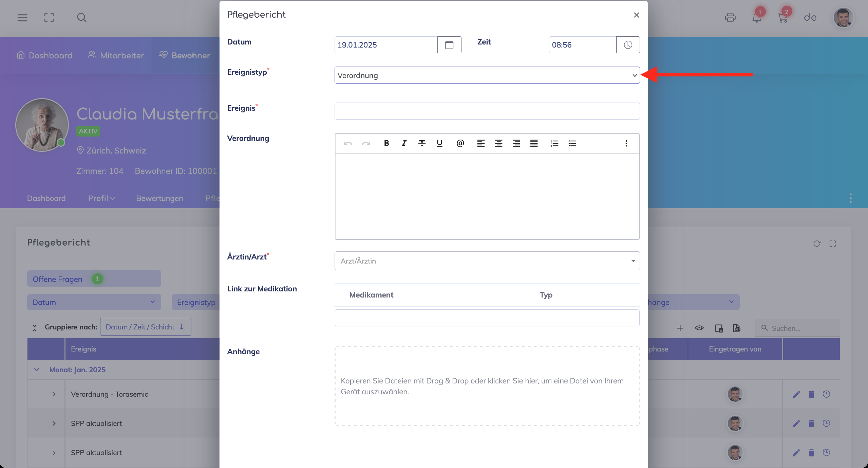This screenshot has width=868, height=468.
Task: Toggle bold formatting in Verordnung editor
Action: pos(386,143)
